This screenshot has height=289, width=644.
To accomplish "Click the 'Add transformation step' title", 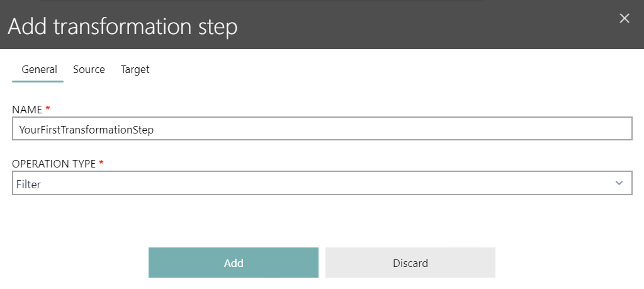I will coord(122,27).
